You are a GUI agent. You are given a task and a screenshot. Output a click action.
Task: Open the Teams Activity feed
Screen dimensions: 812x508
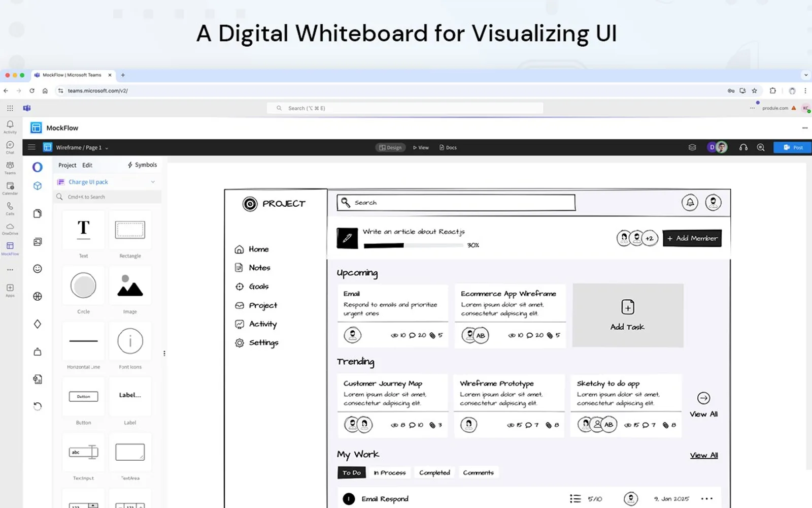point(10,126)
